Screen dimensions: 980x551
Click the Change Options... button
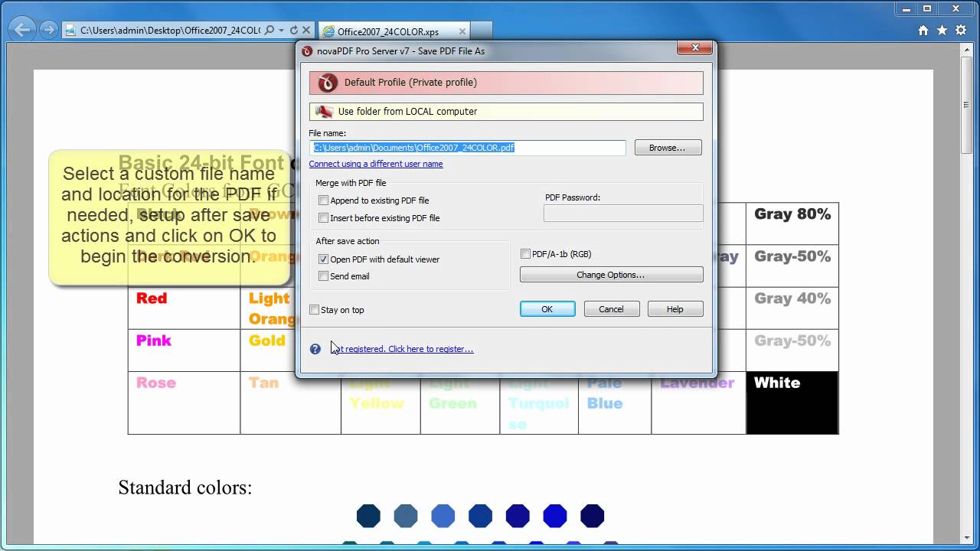[x=611, y=275]
